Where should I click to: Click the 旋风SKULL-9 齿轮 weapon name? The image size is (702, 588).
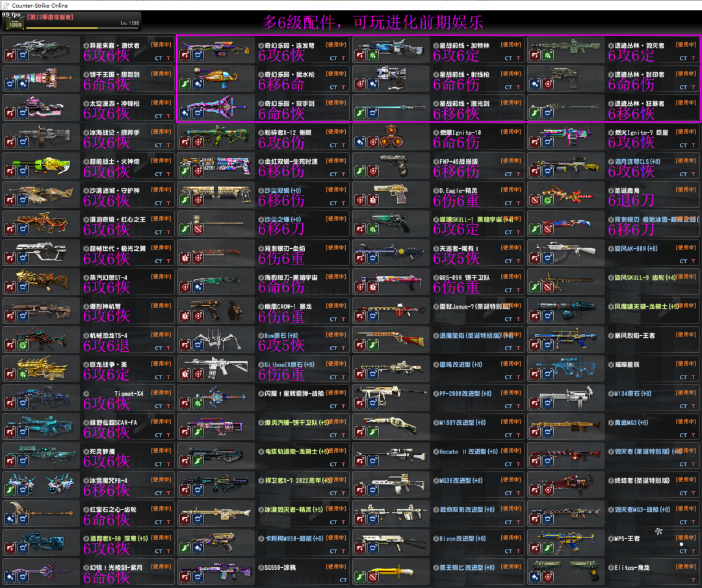pyautogui.click(x=645, y=277)
